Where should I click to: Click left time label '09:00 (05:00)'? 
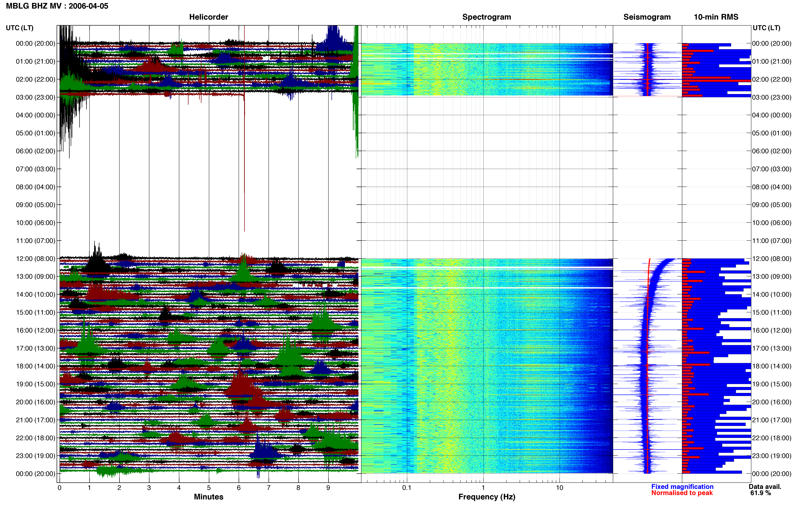tap(36, 205)
